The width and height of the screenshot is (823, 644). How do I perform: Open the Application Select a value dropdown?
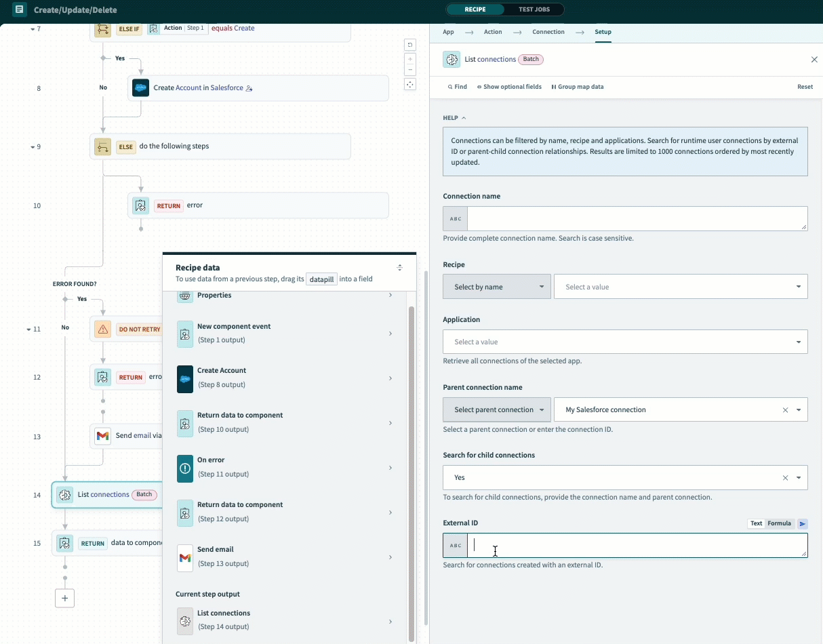(x=625, y=341)
